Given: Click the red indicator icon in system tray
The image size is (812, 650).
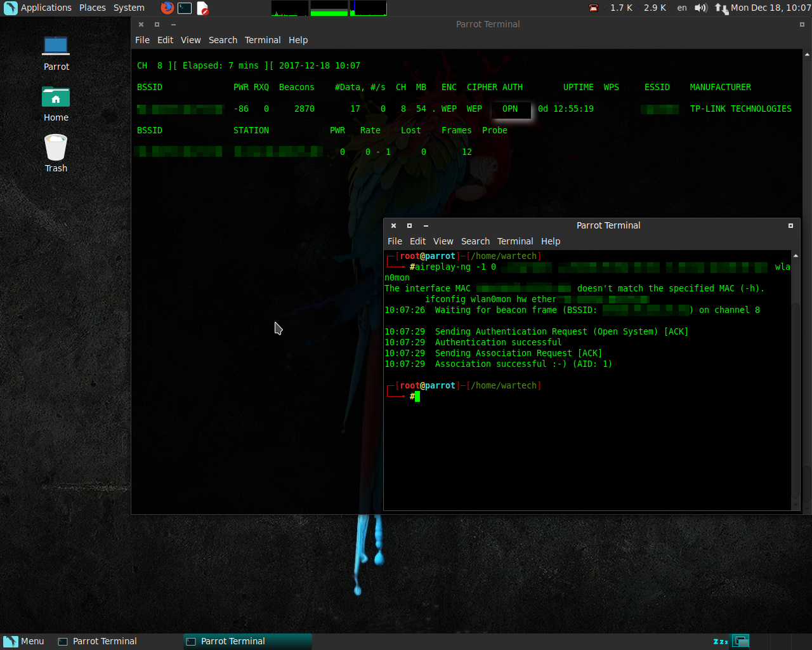Looking at the screenshot, I should pyautogui.click(x=594, y=8).
